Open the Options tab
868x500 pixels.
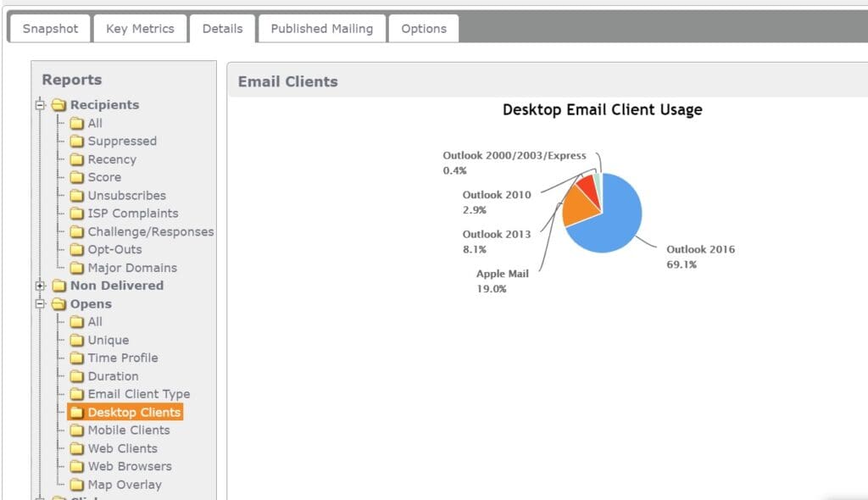click(x=424, y=29)
